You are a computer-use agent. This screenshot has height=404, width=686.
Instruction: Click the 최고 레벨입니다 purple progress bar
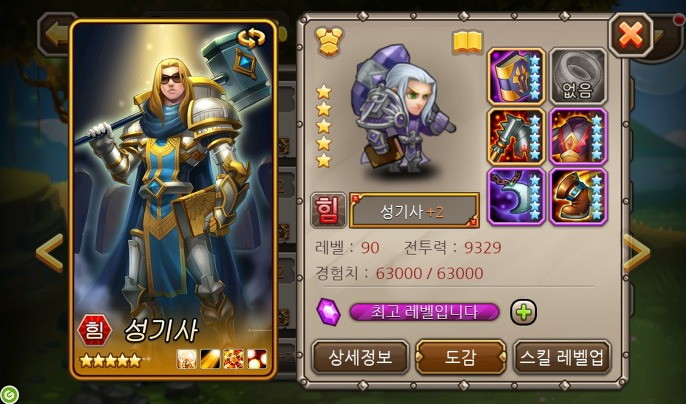pyautogui.click(x=424, y=312)
